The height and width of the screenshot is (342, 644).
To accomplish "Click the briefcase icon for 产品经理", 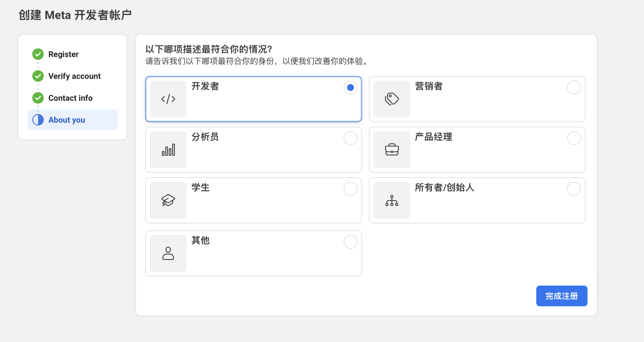I will pyautogui.click(x=392, y=150).
